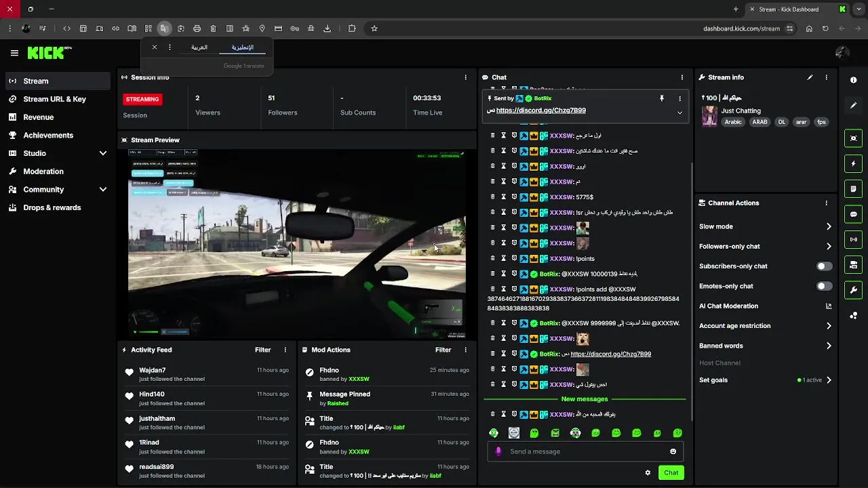Open Slow mode options arrow
The height and width of the screenshot is (488, 868).
(829, 226)
